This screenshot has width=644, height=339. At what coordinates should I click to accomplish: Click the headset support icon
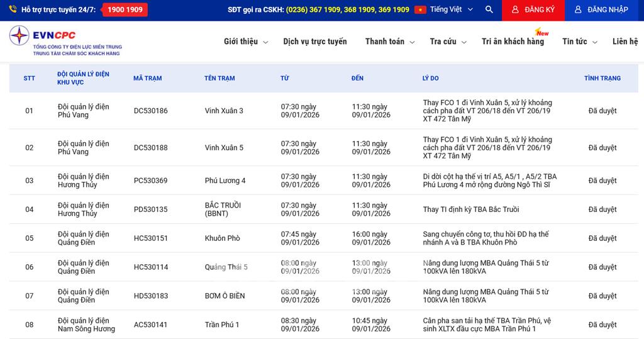[13, 10]
